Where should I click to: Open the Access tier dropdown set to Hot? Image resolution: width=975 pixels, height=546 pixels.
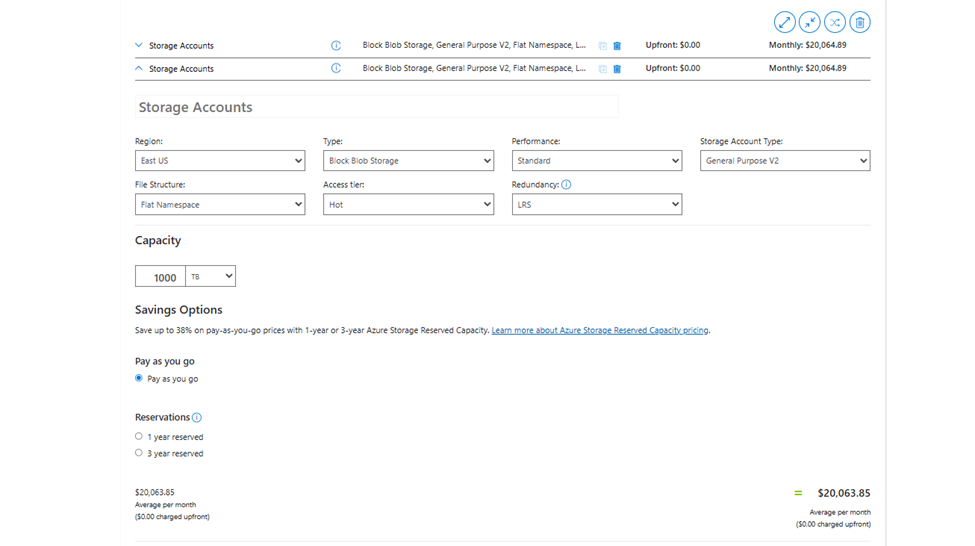(409, 204)
